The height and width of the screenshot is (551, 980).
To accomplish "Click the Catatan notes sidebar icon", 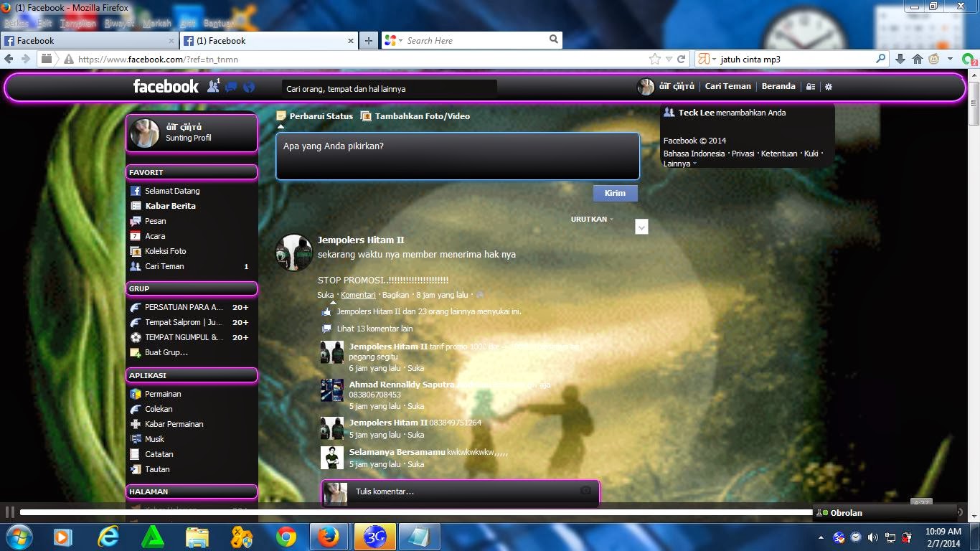I will (136, 454).
